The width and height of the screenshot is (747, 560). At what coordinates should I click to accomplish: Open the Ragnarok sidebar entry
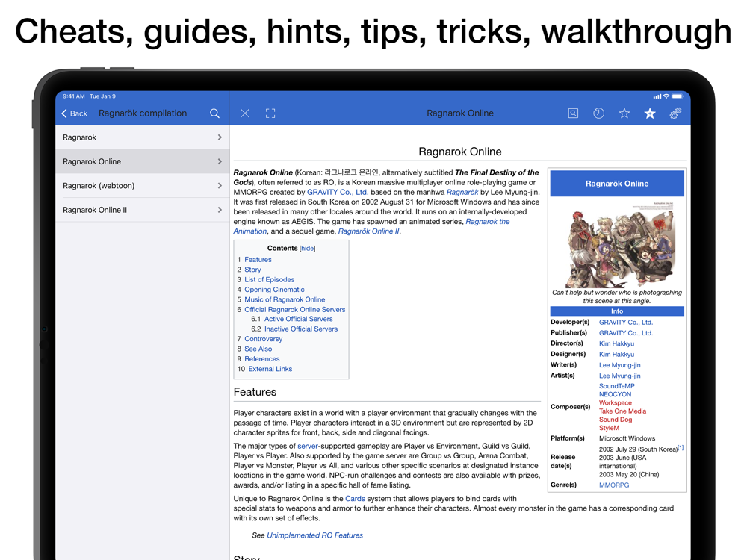[143, 137]
